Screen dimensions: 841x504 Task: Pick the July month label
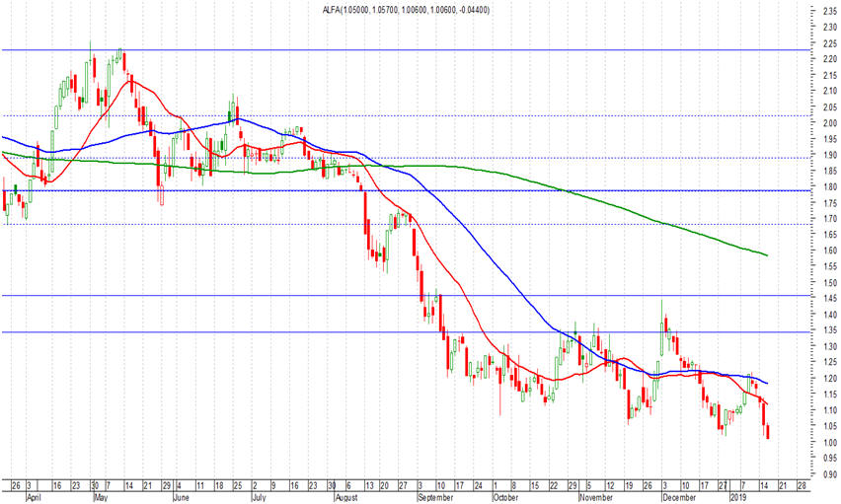(259, 497)
